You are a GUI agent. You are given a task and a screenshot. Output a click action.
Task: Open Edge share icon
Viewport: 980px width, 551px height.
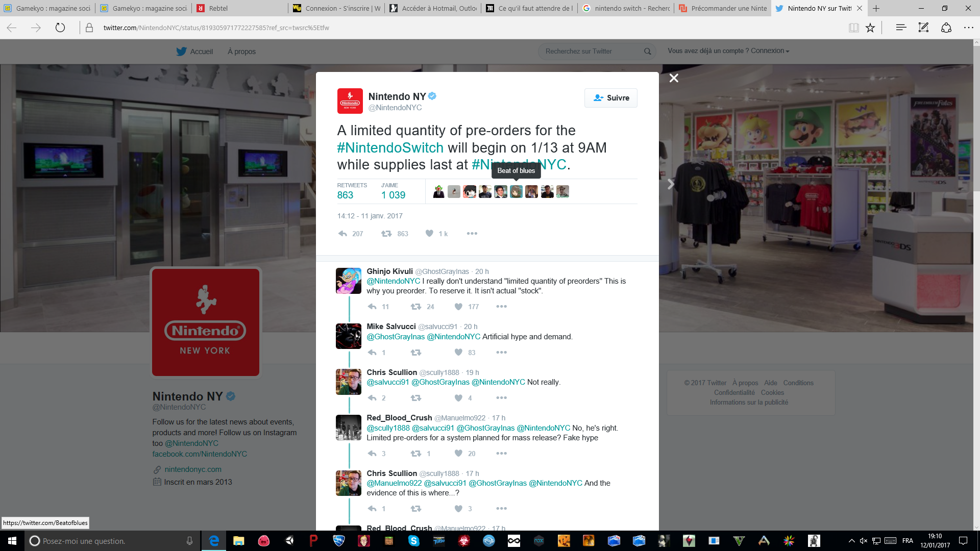click(x=946, y=28)
